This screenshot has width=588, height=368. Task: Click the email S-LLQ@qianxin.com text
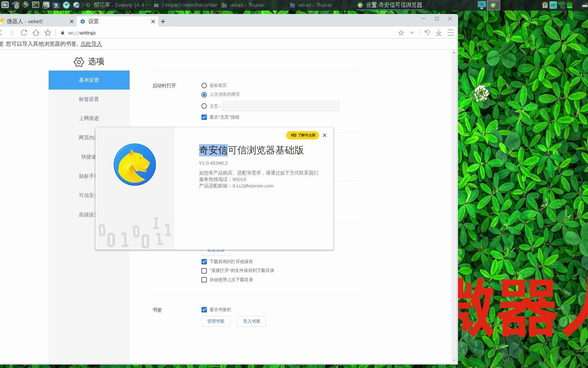coord(253,186)
